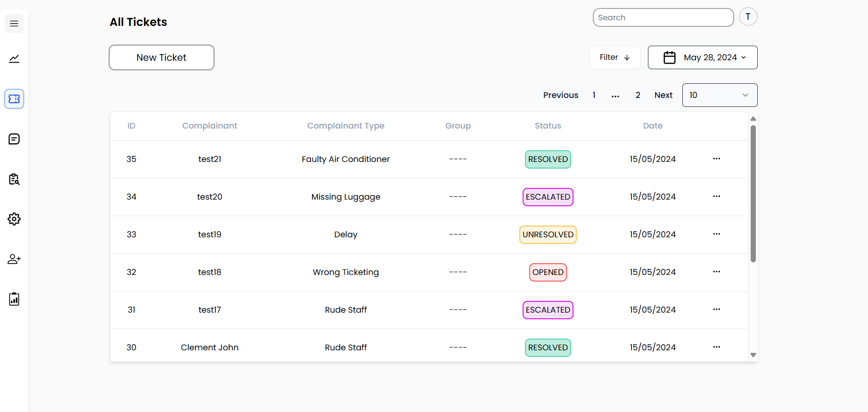Open the clipboard search icon in sidebar

(14, 179)
